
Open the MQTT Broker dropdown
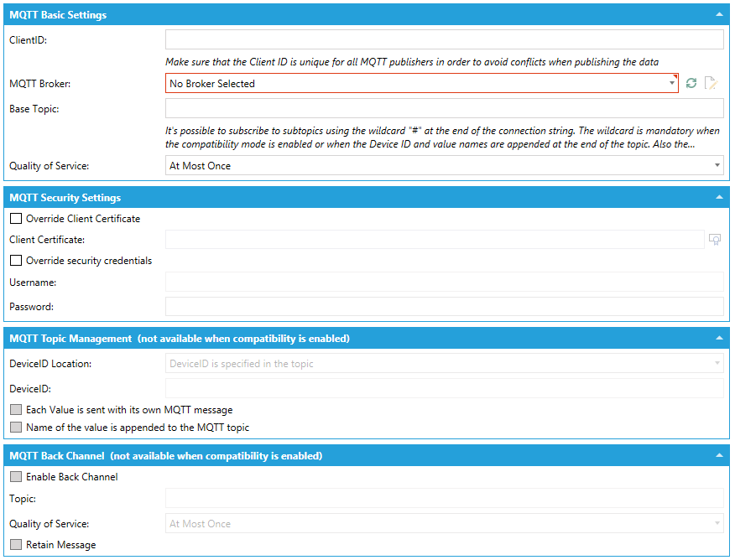pyautogui.click(x=421, y=83)
